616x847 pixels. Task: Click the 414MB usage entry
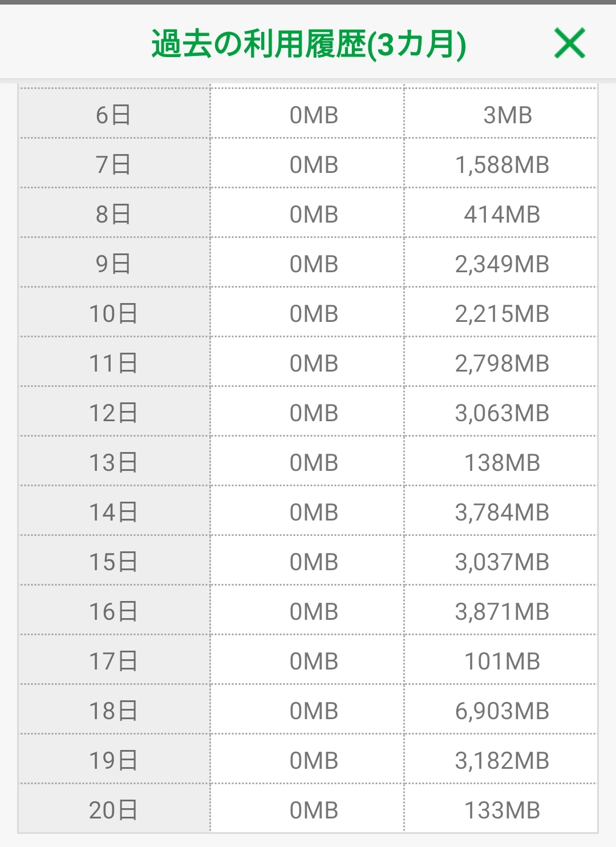click(502, 215)
